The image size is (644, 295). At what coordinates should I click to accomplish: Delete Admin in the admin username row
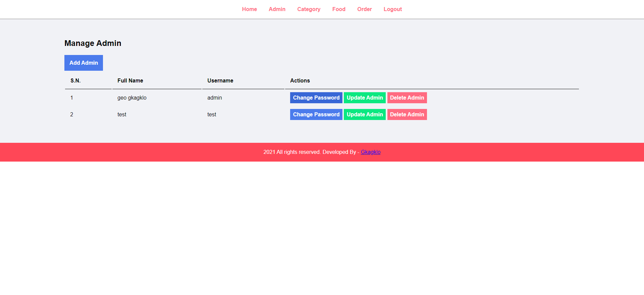(407, 98)
